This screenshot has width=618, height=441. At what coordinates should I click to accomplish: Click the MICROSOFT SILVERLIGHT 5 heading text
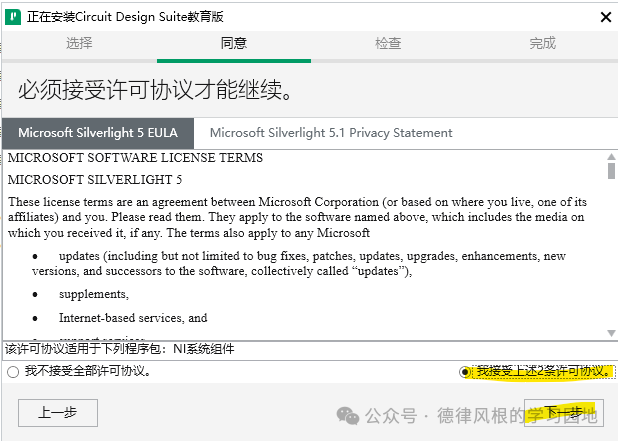pyautogui.click(x=95, y=180)
